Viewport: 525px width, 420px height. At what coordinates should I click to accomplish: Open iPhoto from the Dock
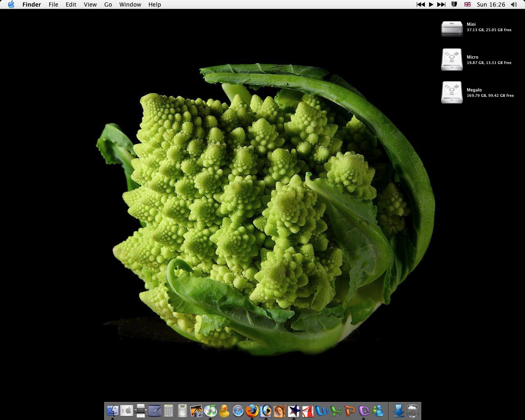coord(196,411)
